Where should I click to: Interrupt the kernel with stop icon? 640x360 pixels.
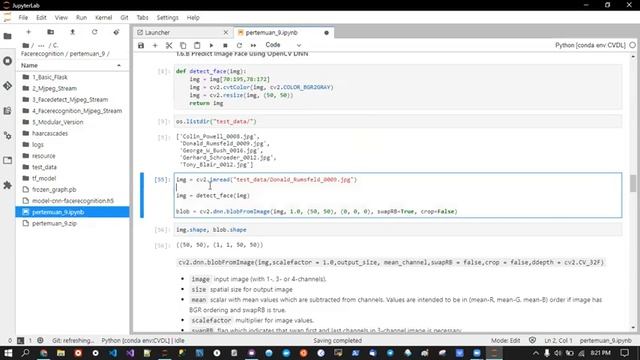tap(225, 45)
